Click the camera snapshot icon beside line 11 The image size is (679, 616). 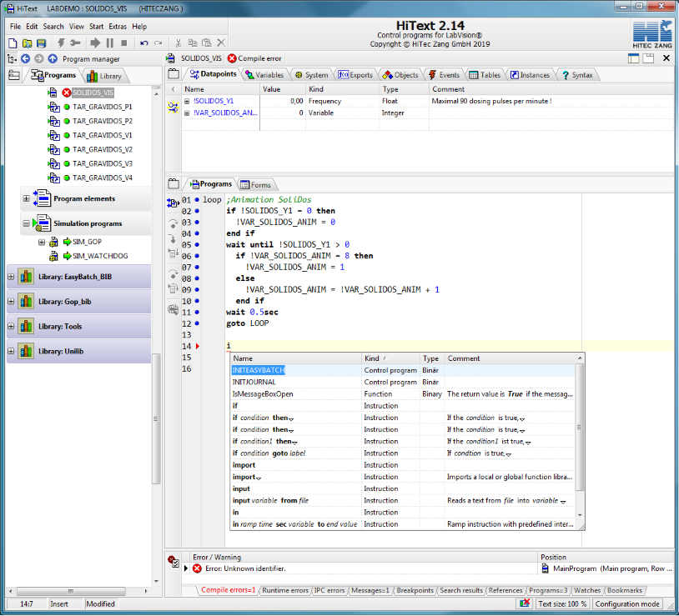pos(173,309)
